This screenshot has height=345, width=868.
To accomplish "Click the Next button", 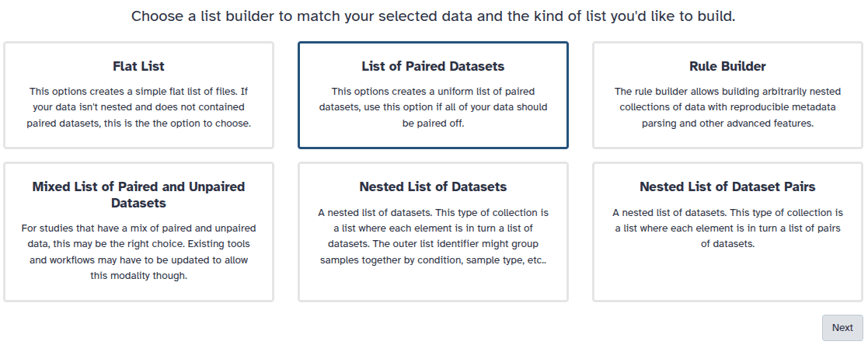I will [842, 328].
